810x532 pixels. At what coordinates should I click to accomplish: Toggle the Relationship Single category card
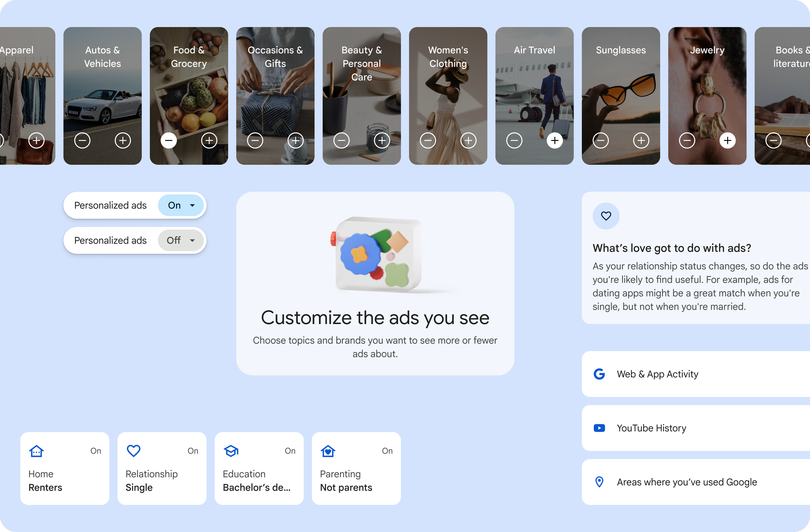(x=162, y=468)
